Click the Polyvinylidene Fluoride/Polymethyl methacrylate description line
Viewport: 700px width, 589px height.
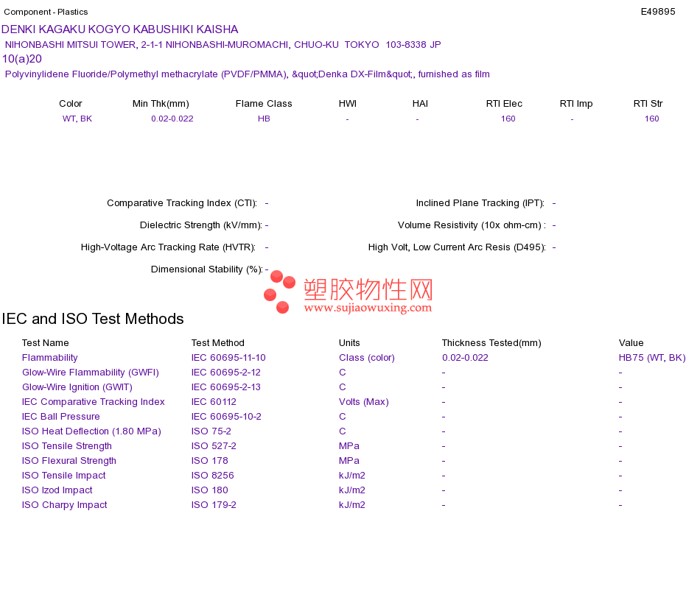coord(247,74)
